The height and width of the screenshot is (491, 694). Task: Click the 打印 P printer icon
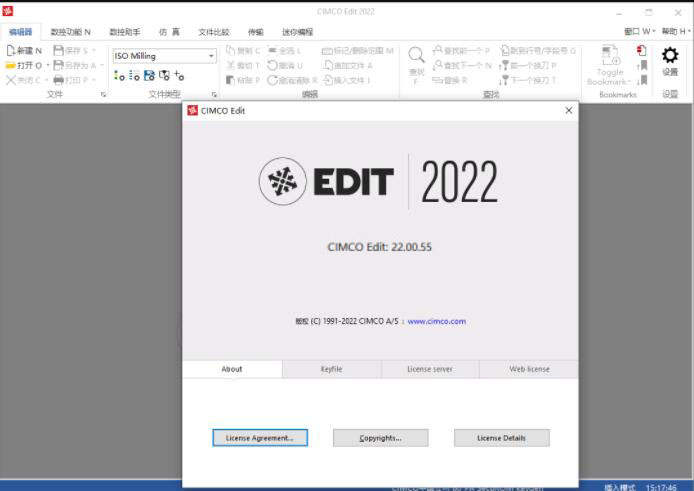pyautogui.click(x=58, y=80)
